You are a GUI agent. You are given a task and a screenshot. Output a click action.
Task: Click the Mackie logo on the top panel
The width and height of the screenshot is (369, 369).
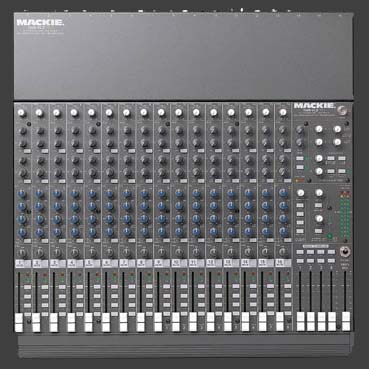pyautogui.click(x=40, y=23)
